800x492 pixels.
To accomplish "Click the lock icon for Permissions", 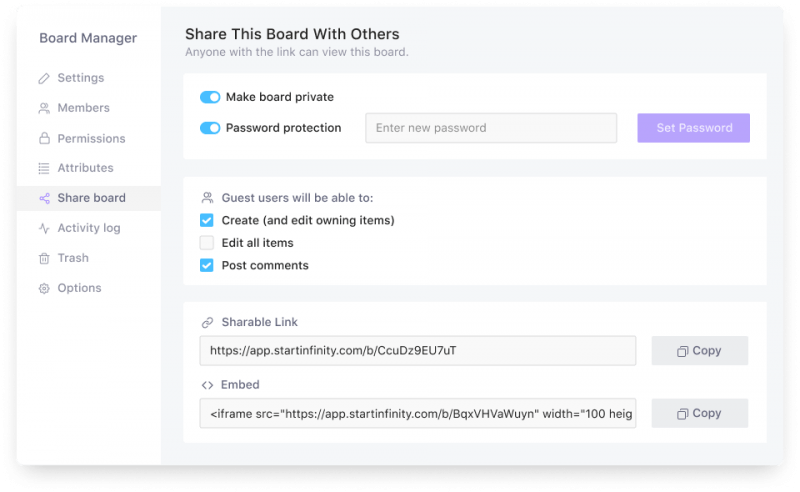I will click(x=44, y=138).
